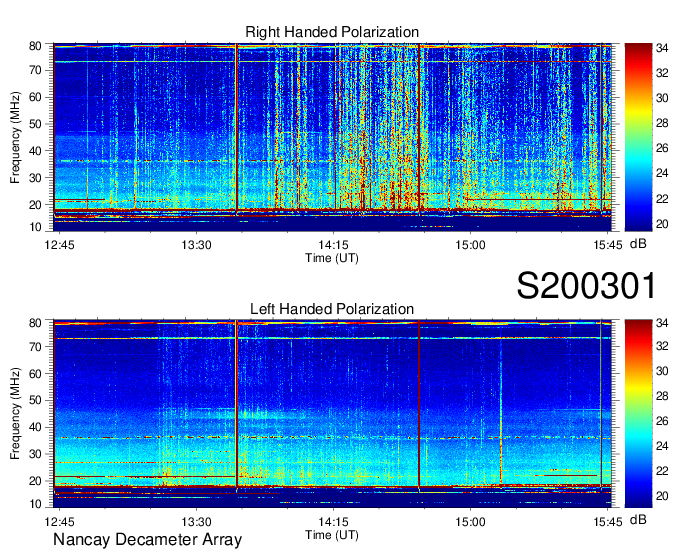The image size is (680, 552).
Task: Click the 32 value on upper color bar
Action: [x=662, y=73]
